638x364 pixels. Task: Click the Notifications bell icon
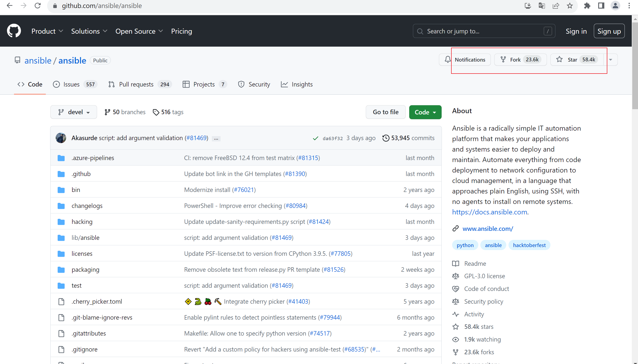pyautogui.click(x=448, y=60)
